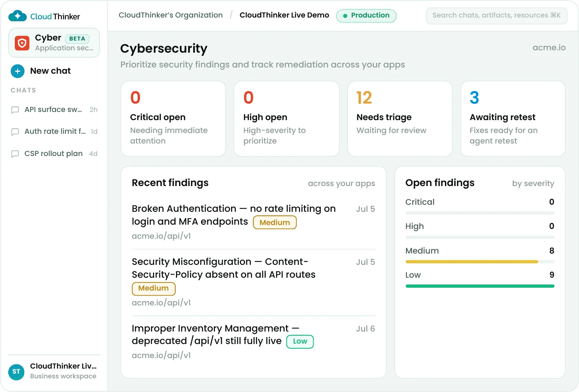Click the ST avatar icon
This screenshot has height=392, width=579.
coord(16,371)
